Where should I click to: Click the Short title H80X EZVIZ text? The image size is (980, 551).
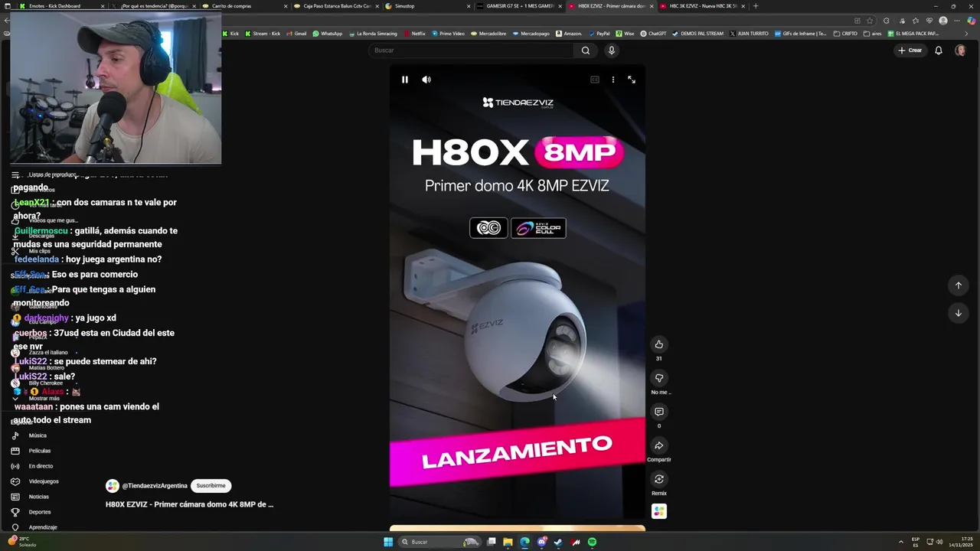pyautogui.click(x=189, y=504)
